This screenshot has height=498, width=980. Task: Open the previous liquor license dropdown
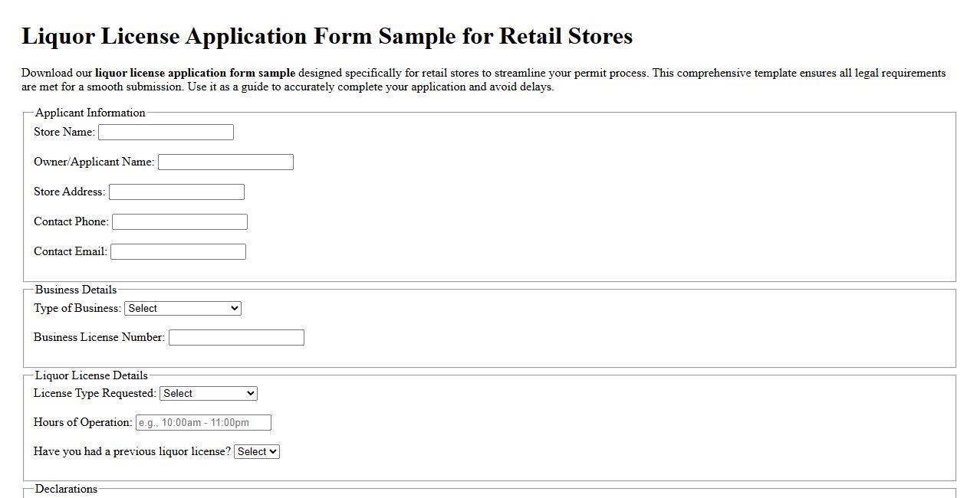256,451
